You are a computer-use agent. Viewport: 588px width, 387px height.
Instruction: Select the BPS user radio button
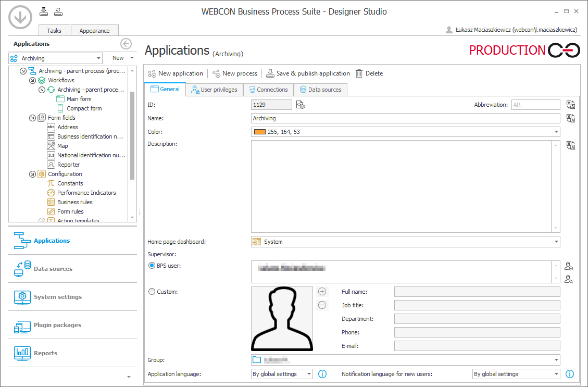click(x=152, y=266)
